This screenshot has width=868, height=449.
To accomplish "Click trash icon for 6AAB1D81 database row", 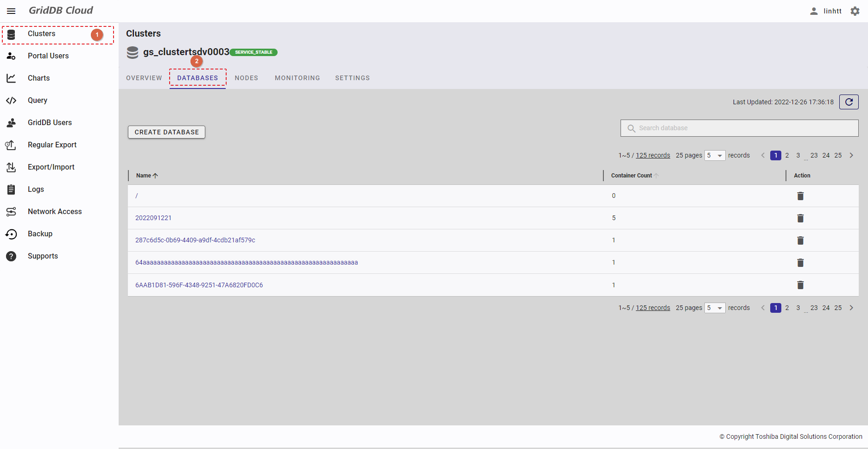I will [800, 285].
